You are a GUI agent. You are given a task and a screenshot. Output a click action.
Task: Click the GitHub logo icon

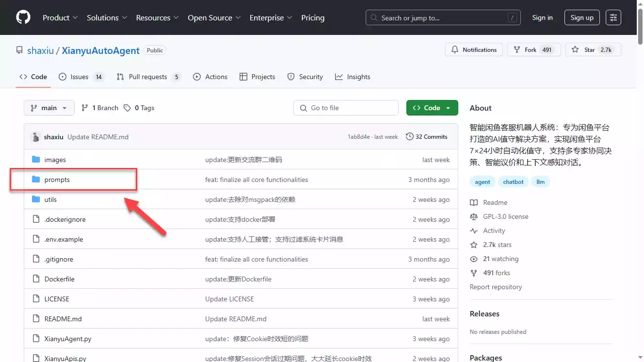point(23,17)
